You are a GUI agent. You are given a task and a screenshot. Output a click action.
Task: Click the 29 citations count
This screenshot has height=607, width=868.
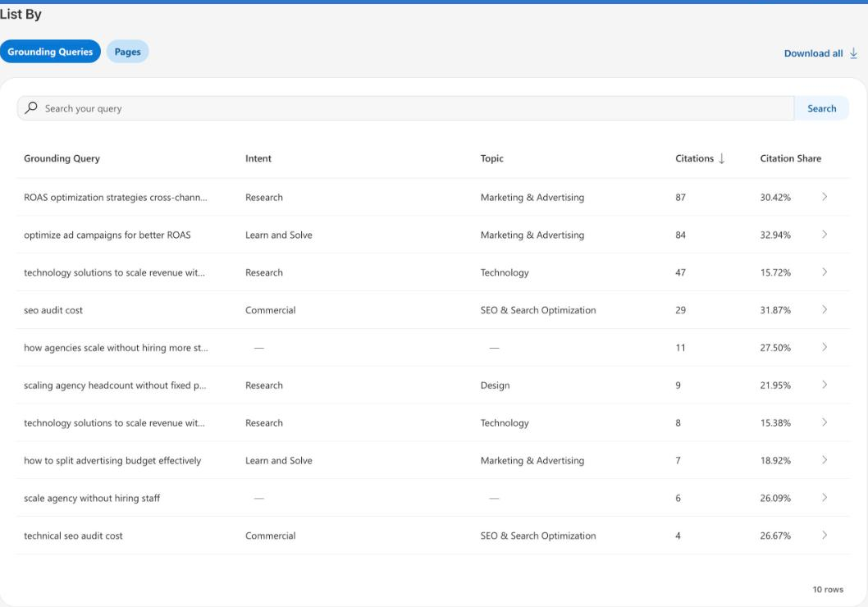(680, 310)
